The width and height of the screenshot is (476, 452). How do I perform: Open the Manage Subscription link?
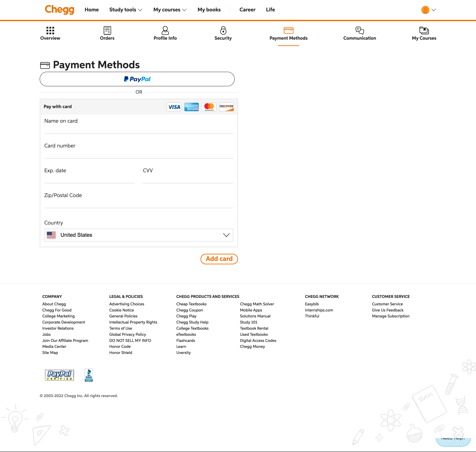pyautogui.click(x=391, y=316)
